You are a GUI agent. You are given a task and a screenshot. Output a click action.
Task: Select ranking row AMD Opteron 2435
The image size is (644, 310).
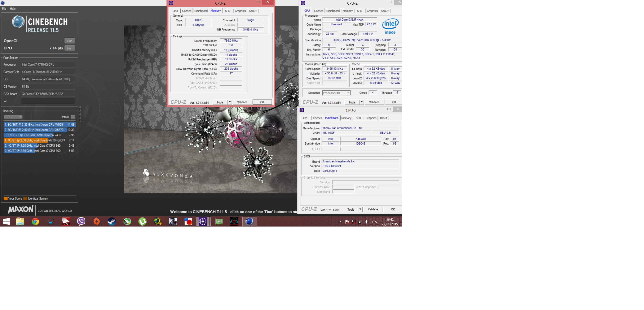coord(40,135)
